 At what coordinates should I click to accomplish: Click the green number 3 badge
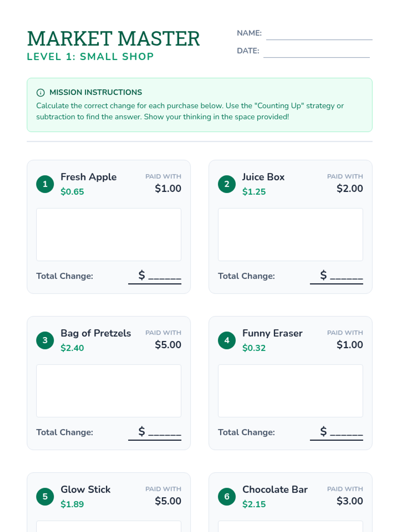tap(45, 340)
